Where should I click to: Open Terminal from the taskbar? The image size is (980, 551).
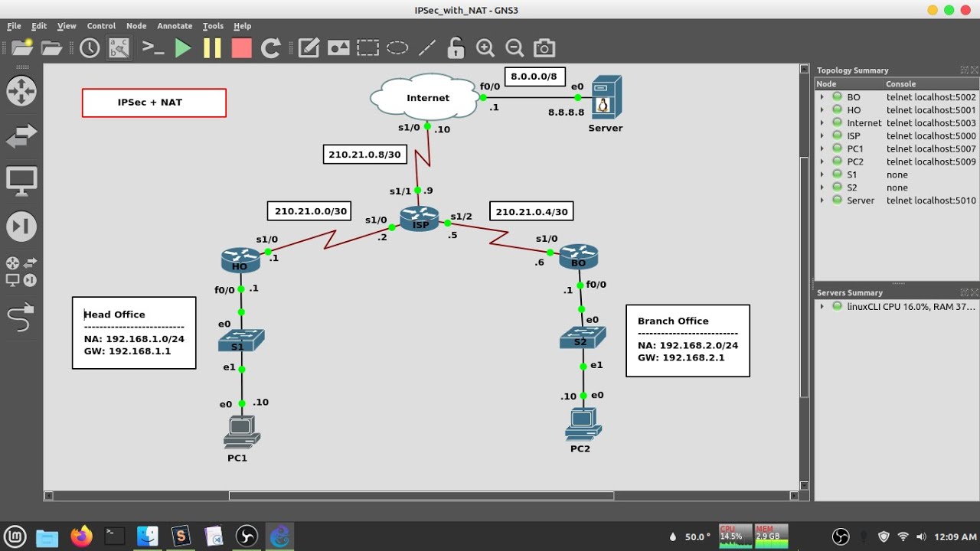[x=115, y=536]
